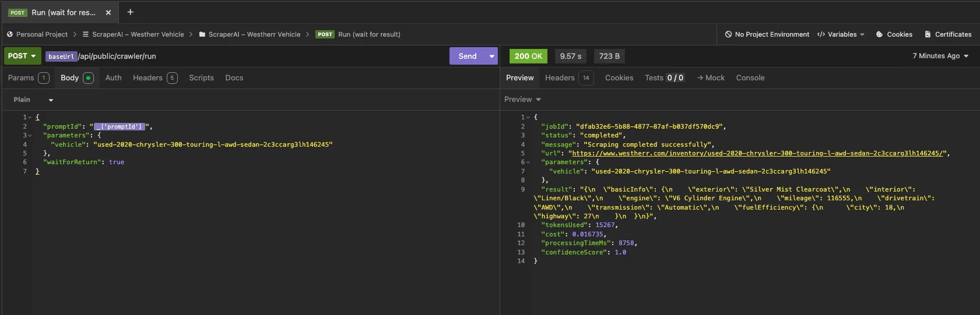Image resolution: width=980 pixels, height=315 pixels.
Task: Click the certificate icon beside Certificates
Action: [x=928, y=34]
